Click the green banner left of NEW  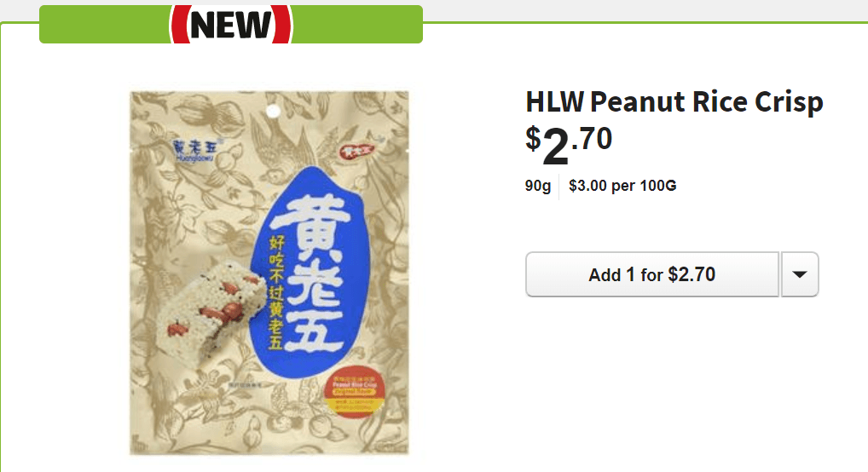click(x=104, y=25)
